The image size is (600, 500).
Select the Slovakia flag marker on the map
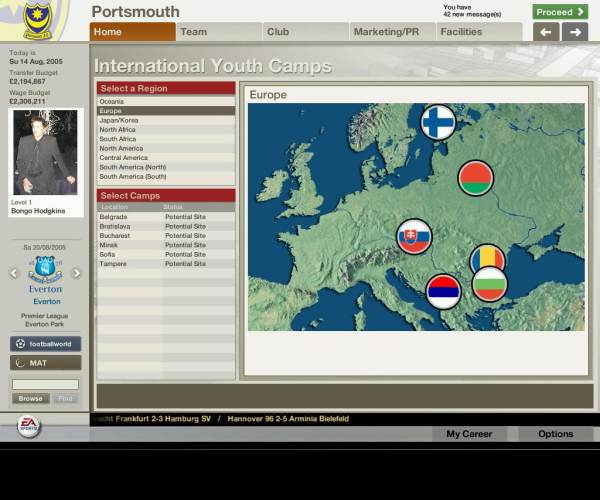(x=414, y=236)
